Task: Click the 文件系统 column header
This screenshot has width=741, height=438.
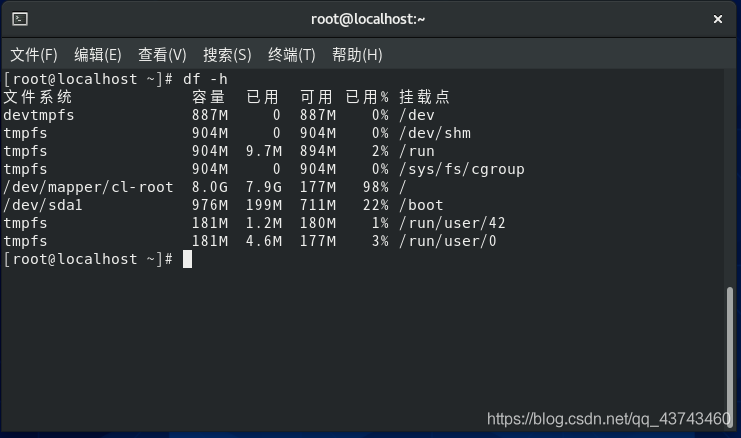Action: (38, 97)
